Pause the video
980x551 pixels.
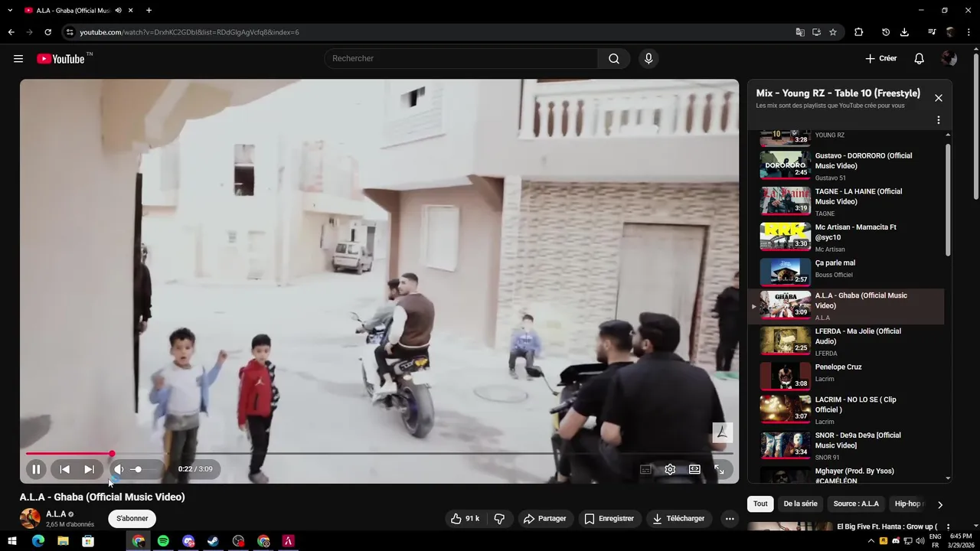point(36,469)
